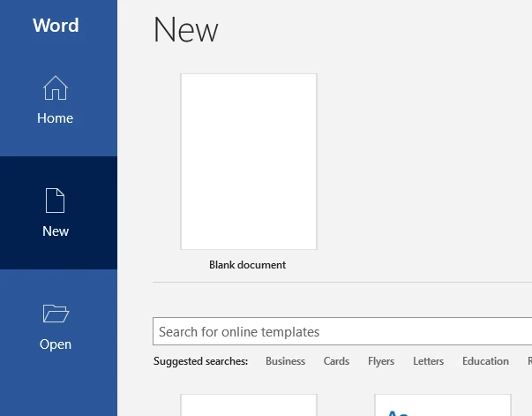Click the Word title in sidebar
This screenshot has height=416, width=532.
(x=56, y=25)
